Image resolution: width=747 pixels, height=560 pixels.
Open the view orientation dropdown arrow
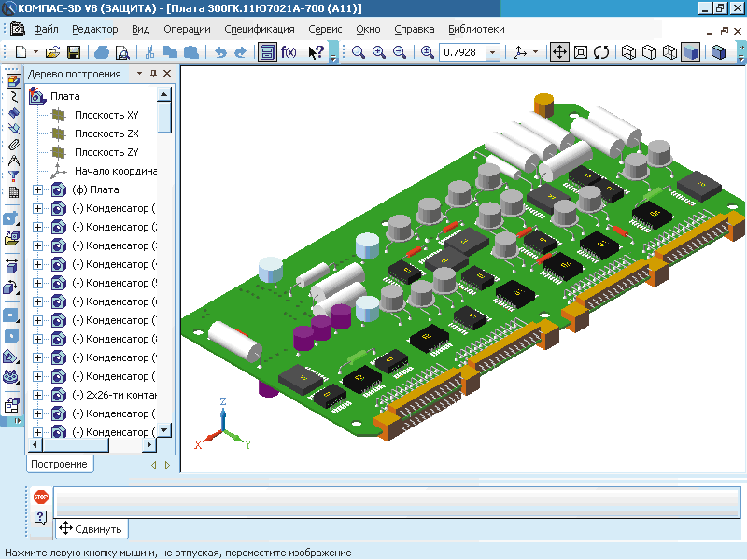click(x=535, y=52)
